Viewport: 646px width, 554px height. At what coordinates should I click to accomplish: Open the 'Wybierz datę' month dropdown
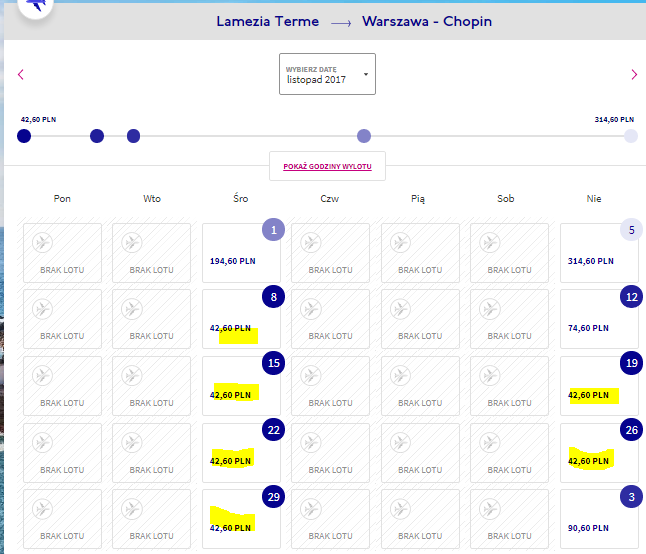pyautogui.click(x=327, y=74)
